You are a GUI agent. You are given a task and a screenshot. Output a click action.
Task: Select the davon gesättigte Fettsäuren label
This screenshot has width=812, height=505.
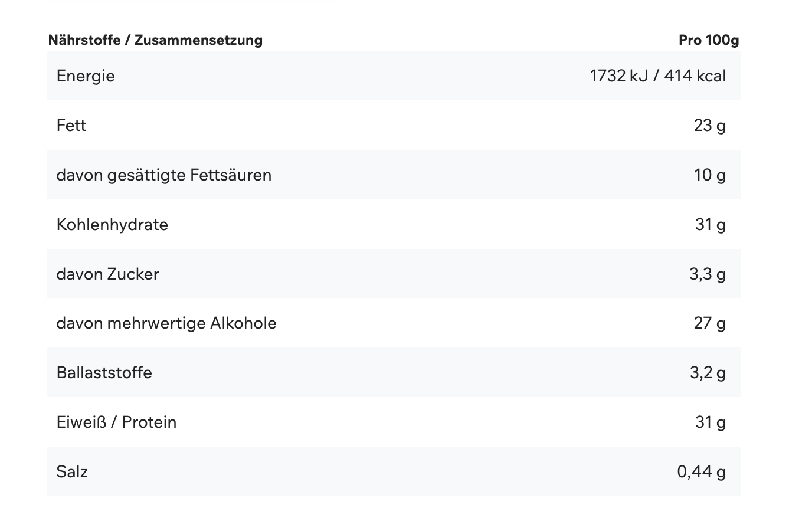[164, 175]
